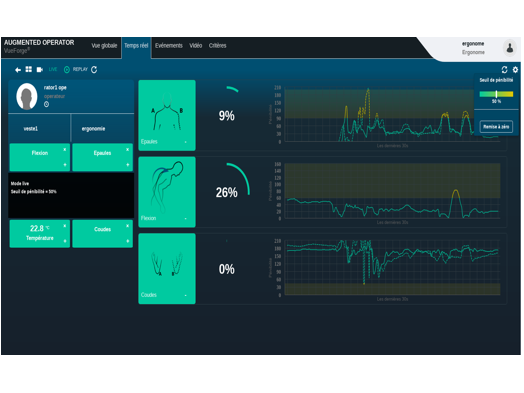This screenshot has width=524, height=393.
Task: Close the Coudes tile with its X
Action: 127,226
